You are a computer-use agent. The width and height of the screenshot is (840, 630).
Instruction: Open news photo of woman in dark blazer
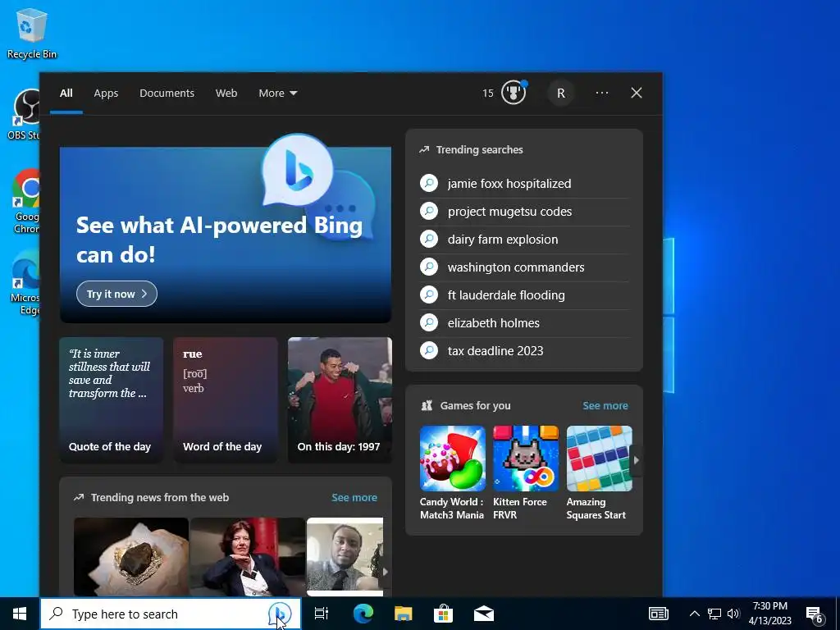tap(248, 557)
